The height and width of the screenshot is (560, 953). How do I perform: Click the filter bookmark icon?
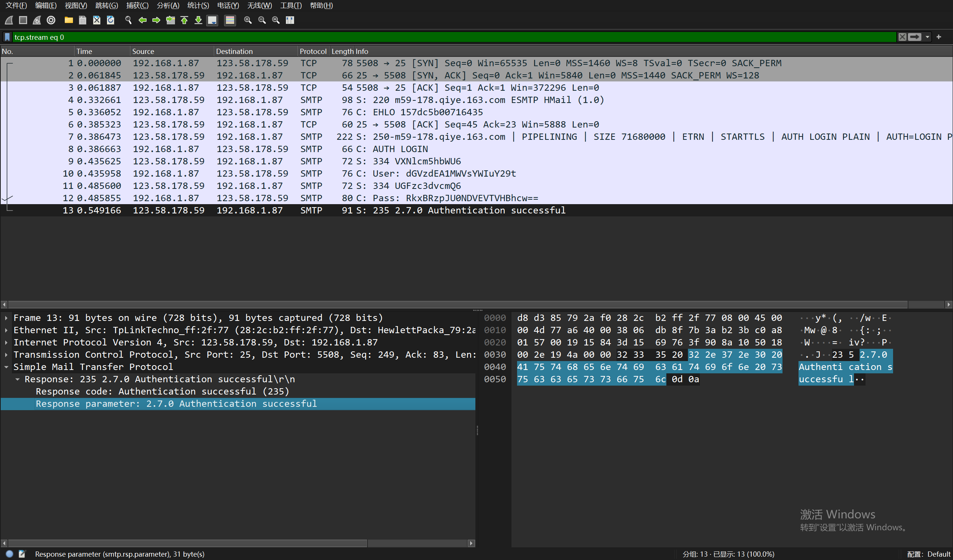point(7,37)
